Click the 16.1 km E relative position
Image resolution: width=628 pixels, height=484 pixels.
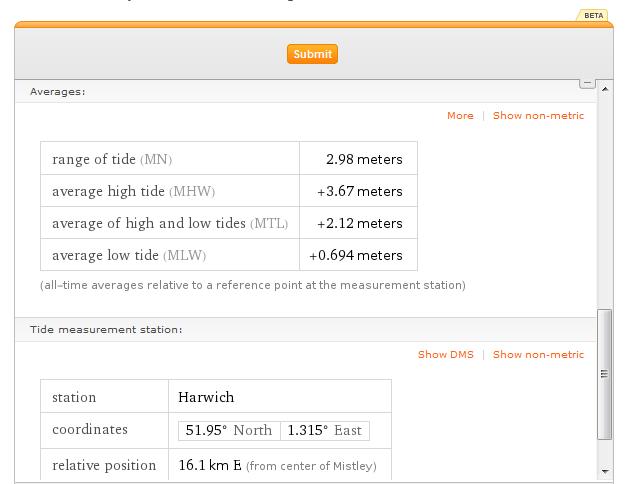[x=210, y=465]
